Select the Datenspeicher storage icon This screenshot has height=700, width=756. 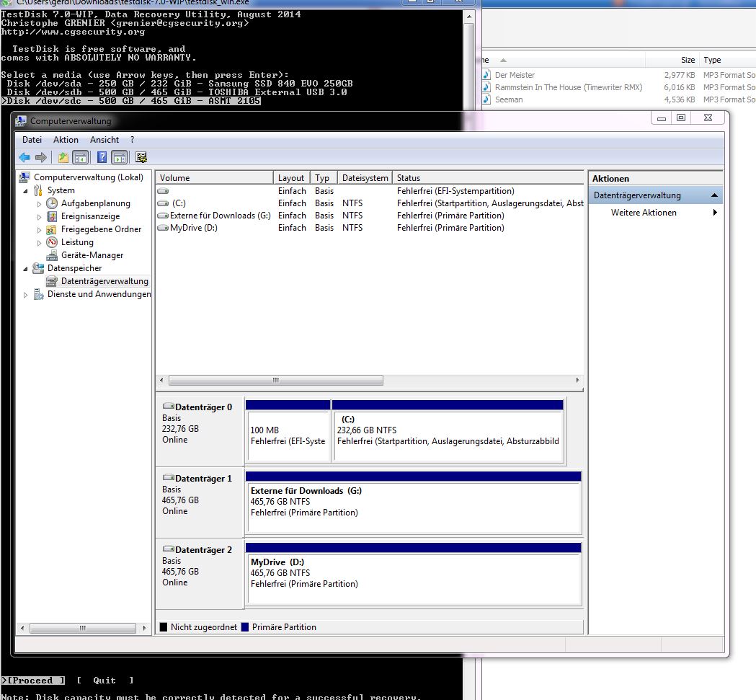pos(38,268)
